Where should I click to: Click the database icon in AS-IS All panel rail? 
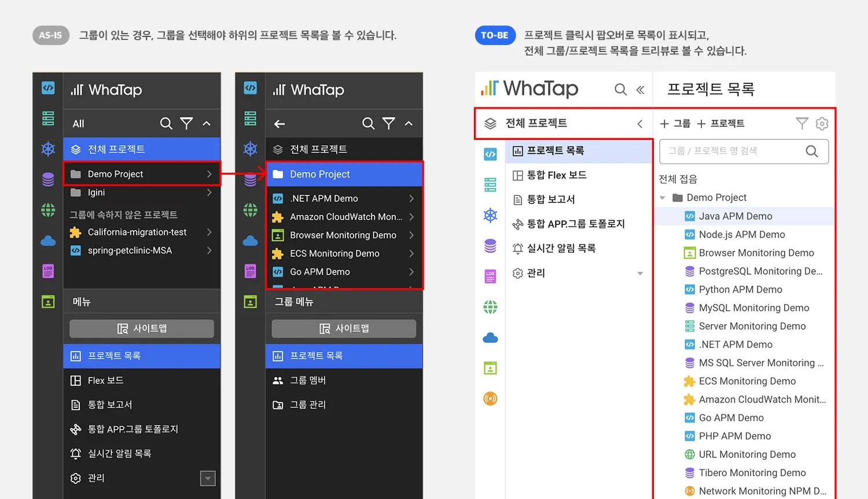pos(48,179)
